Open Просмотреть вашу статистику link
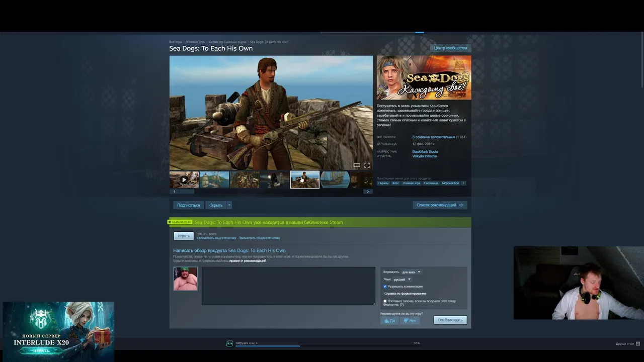The image size is (644, 362). 217,238
